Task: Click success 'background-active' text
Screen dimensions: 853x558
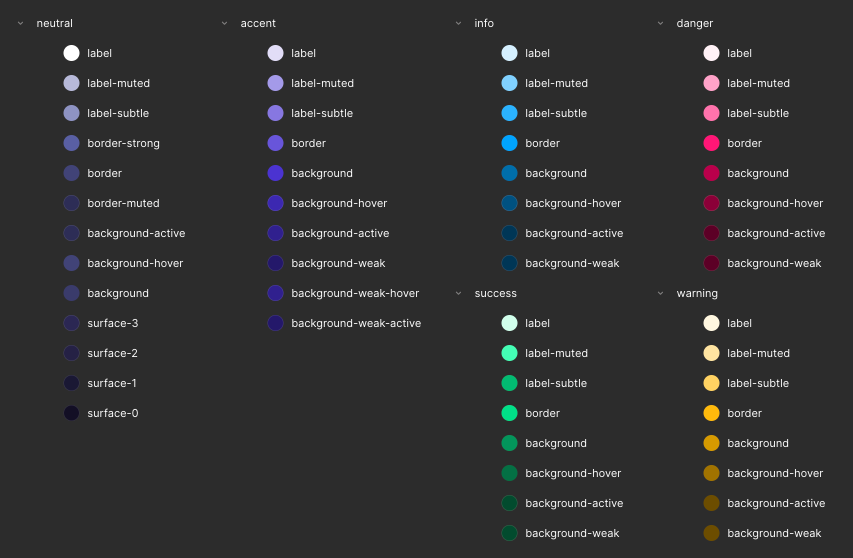Action: 574,503
